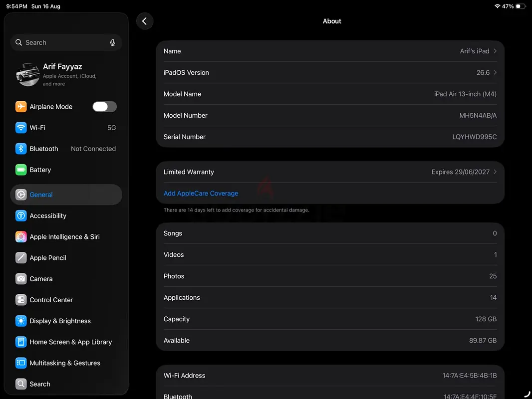Tap the Songs row

(x=330, y=233)
